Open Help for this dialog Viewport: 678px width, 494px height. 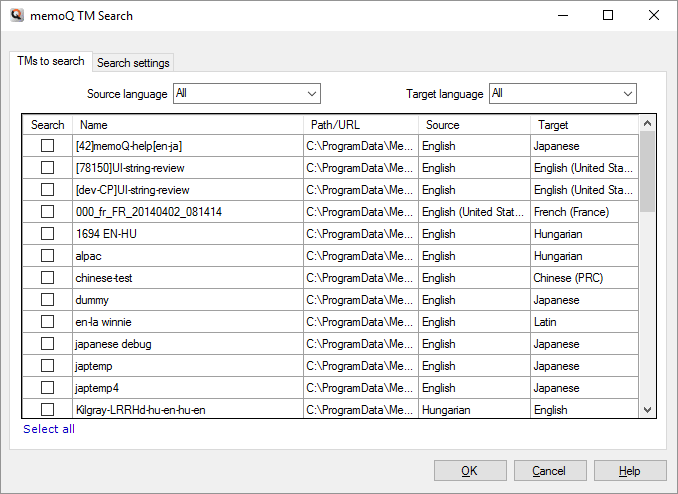click(x=630, y=471)
